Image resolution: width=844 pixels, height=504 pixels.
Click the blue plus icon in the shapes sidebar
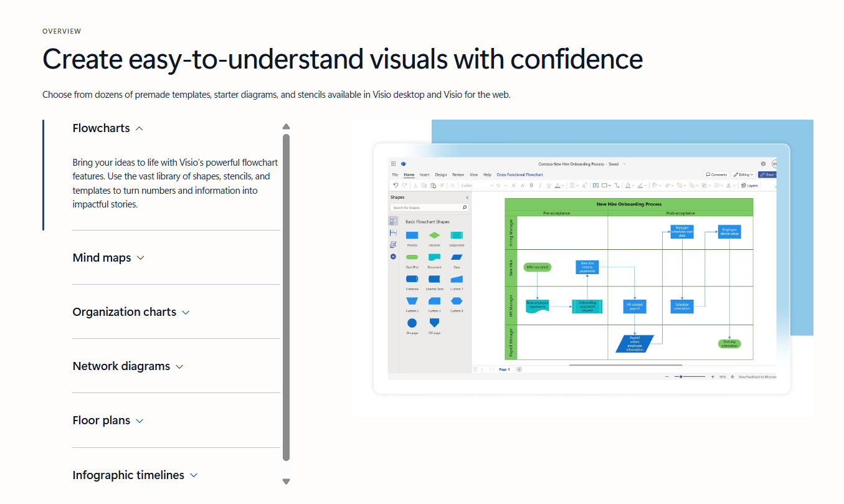pyautogui.click(x=393, y=256)
